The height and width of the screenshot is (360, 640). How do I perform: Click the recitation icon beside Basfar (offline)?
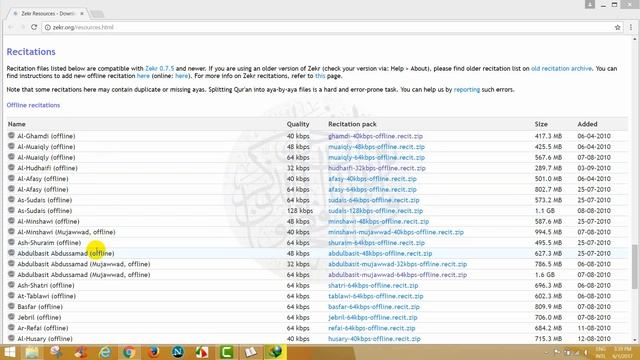pos(11,306)
